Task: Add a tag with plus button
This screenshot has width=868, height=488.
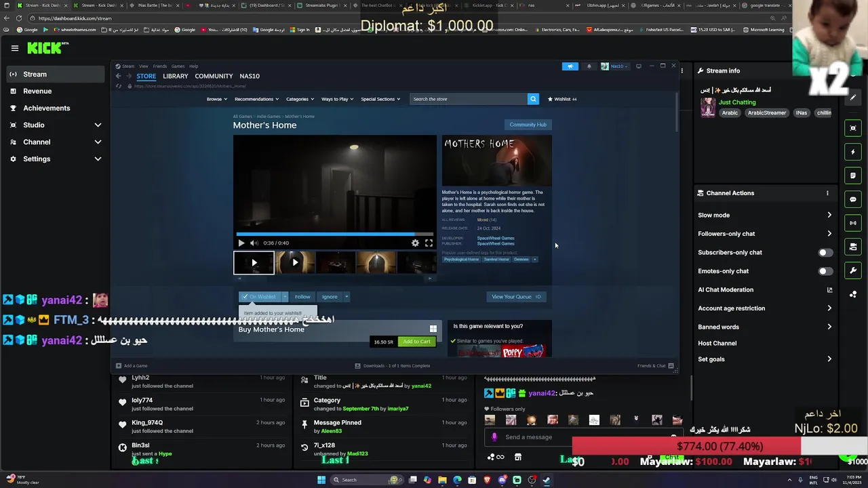Action: [x=534, y=259]
